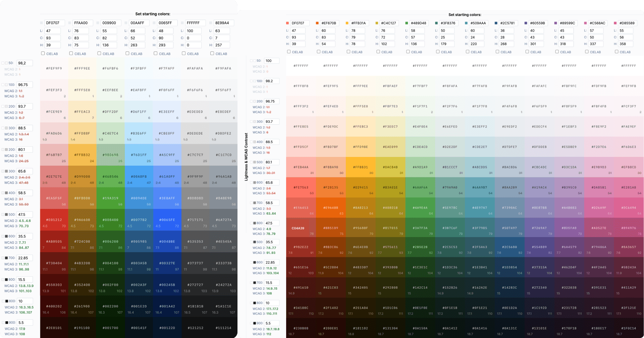Click the navy square icon beside #2C5781
644x338 pixels.
[x=496, y=23]
